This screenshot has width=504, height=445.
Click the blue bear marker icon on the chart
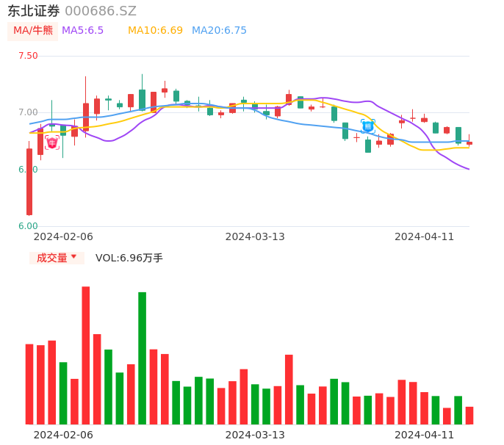coord(367,126)
